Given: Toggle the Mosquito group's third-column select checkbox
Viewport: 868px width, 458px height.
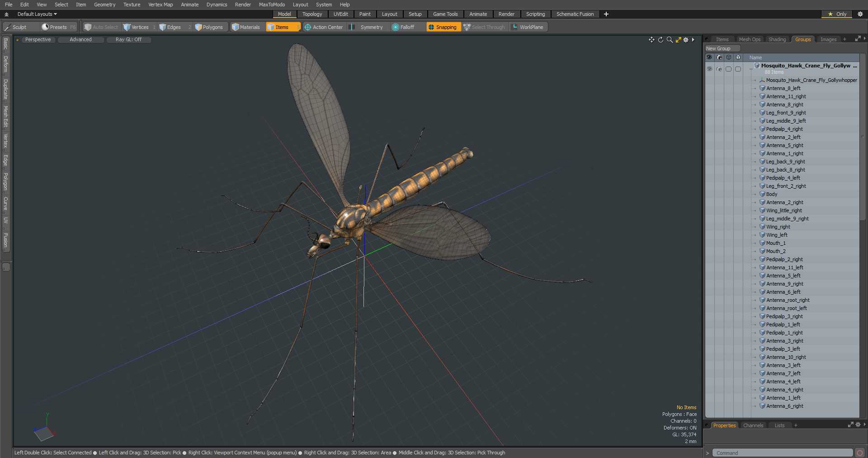Looking at the screenshot, I should coord(728,69).
